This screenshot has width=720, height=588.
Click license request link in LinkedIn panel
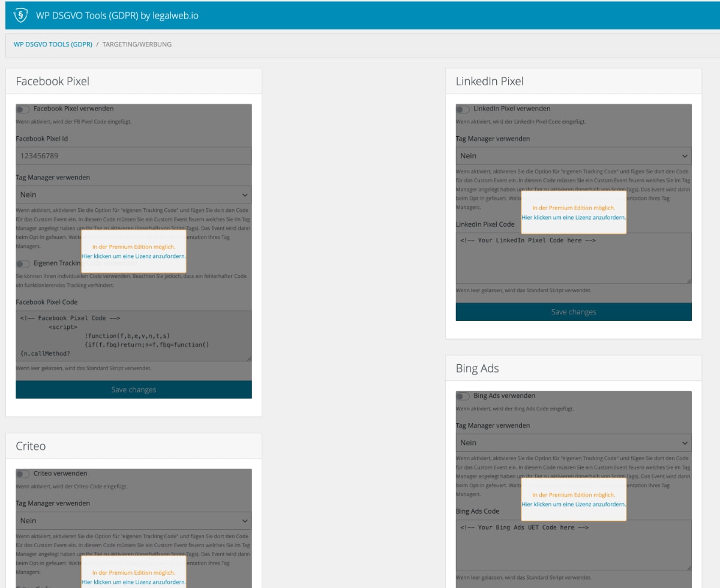click(573, 217)
